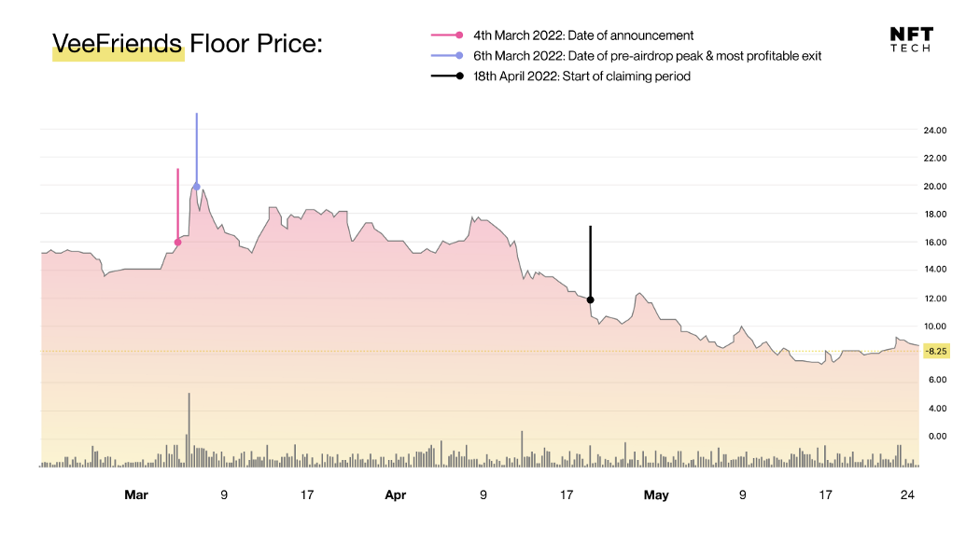The height and width of the screenshot is (543, 980).
Task: Select the black claiming period dot on chart
Action: coord(590,299)
